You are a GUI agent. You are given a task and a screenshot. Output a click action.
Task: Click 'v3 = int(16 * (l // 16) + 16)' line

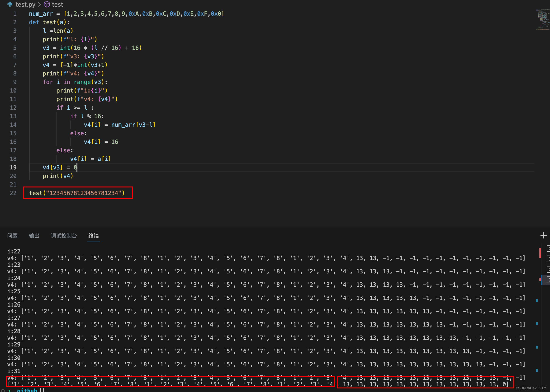pos(92,48)
